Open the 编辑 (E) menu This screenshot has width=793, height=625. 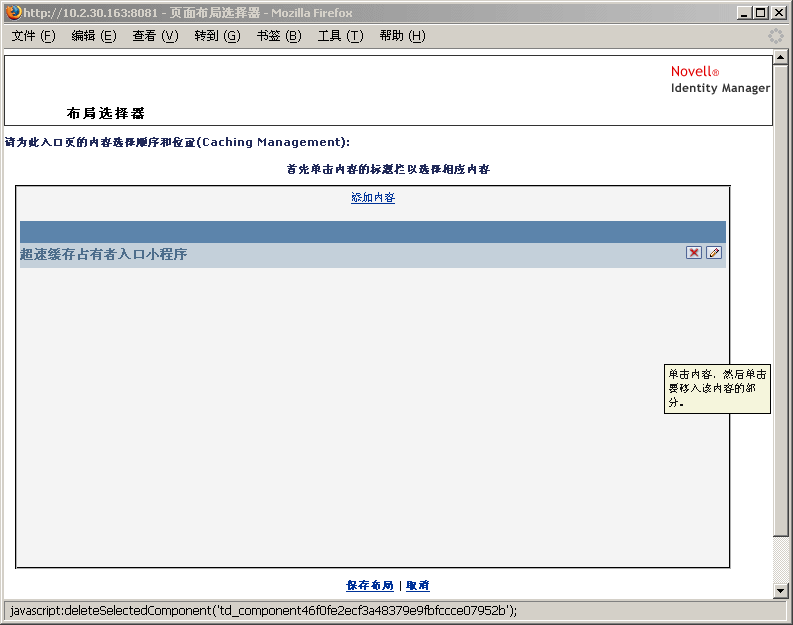94,36
